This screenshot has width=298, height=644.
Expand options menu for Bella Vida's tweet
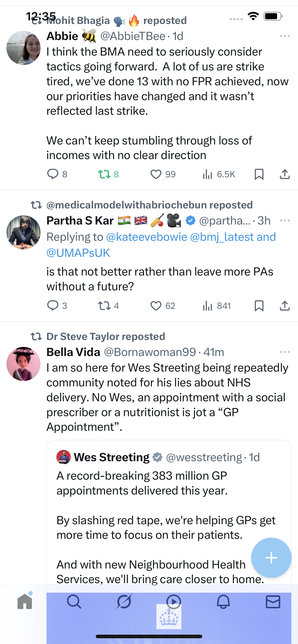tap(285, 352)
